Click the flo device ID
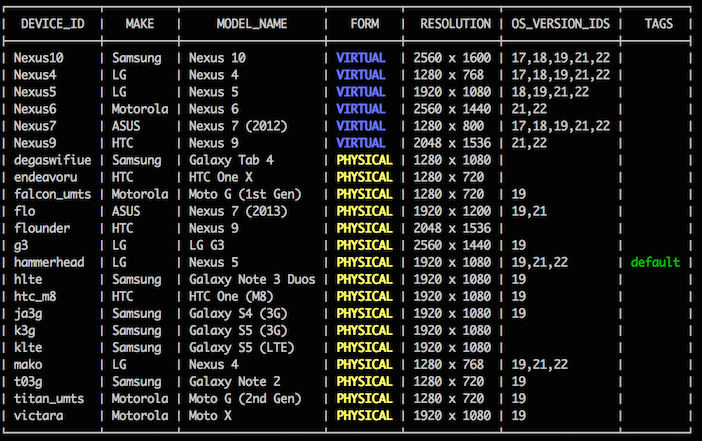 25,211
